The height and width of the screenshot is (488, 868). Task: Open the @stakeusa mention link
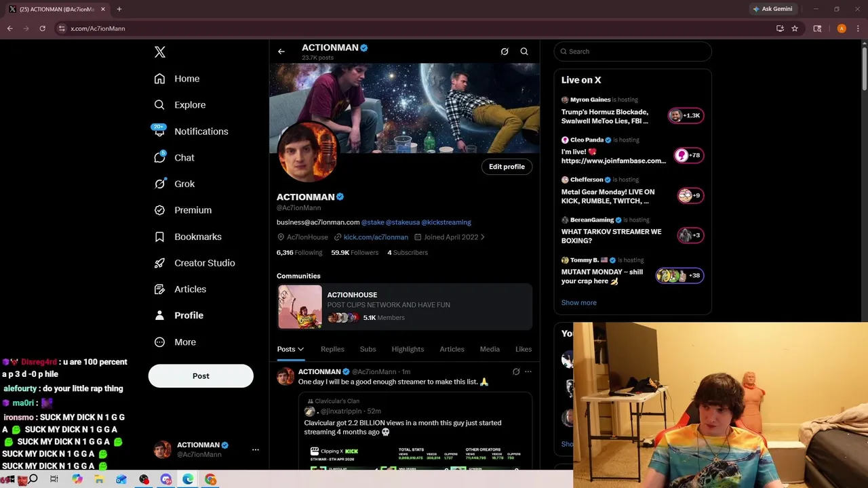(x=403, y=222)
